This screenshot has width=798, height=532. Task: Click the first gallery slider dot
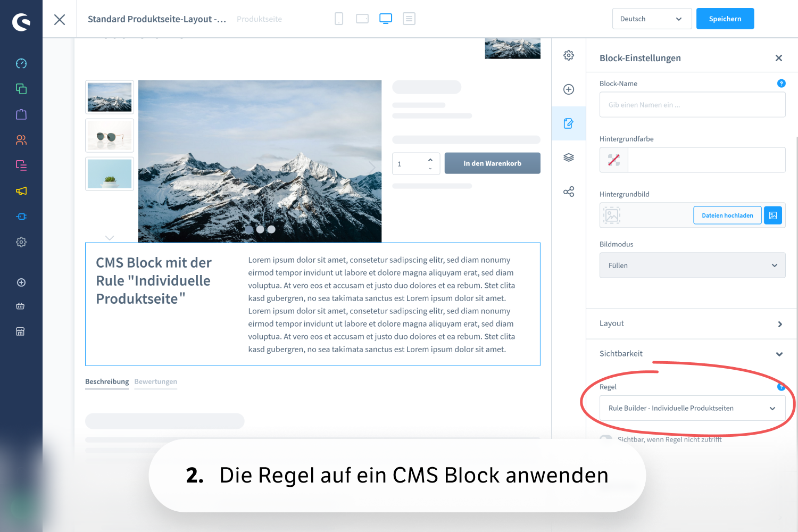(249, 229)
